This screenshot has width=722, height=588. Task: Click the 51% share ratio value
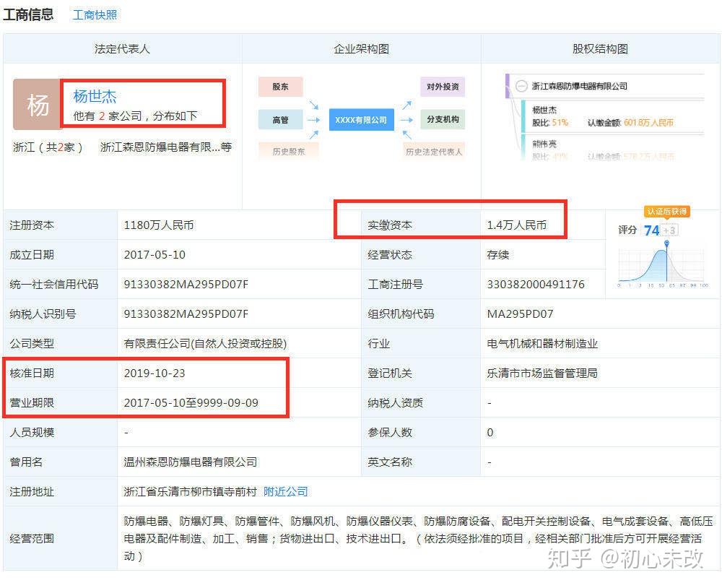560,123
